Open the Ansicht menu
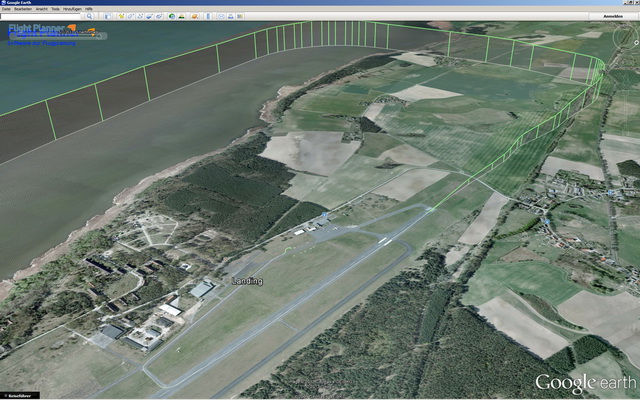640x400 pixels. [41, 9]
